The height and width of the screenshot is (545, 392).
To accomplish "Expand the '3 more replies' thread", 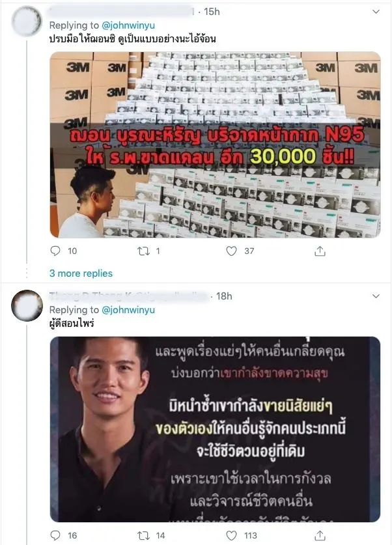I will click(81, 273).
